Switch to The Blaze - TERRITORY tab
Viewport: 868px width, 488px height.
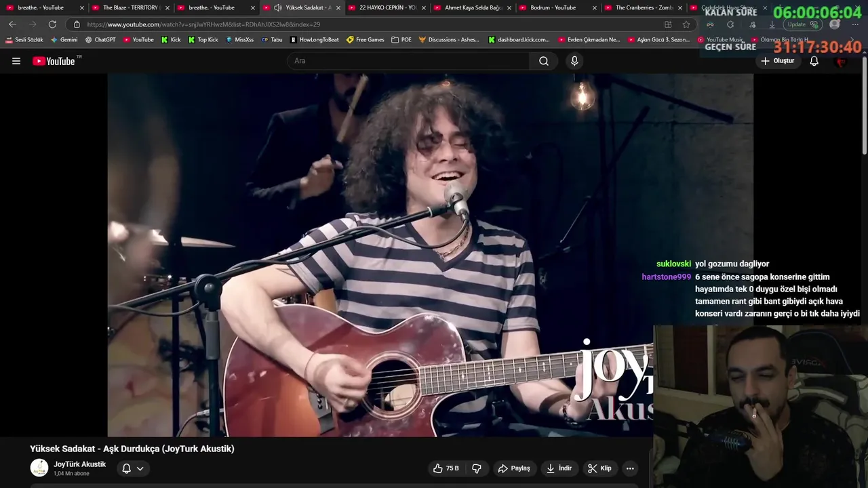pos(131,7)
